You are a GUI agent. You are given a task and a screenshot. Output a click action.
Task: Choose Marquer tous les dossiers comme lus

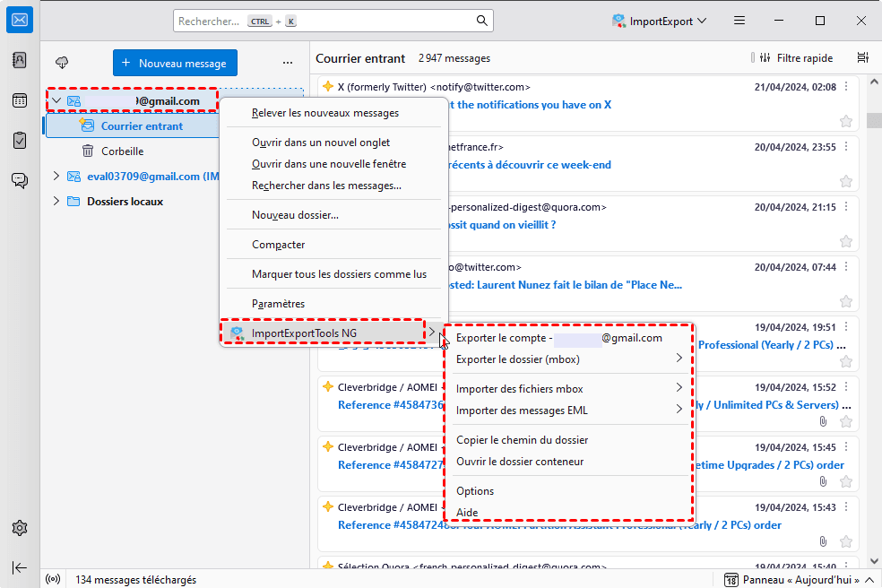pyautogui.click(x=333, y=274)
